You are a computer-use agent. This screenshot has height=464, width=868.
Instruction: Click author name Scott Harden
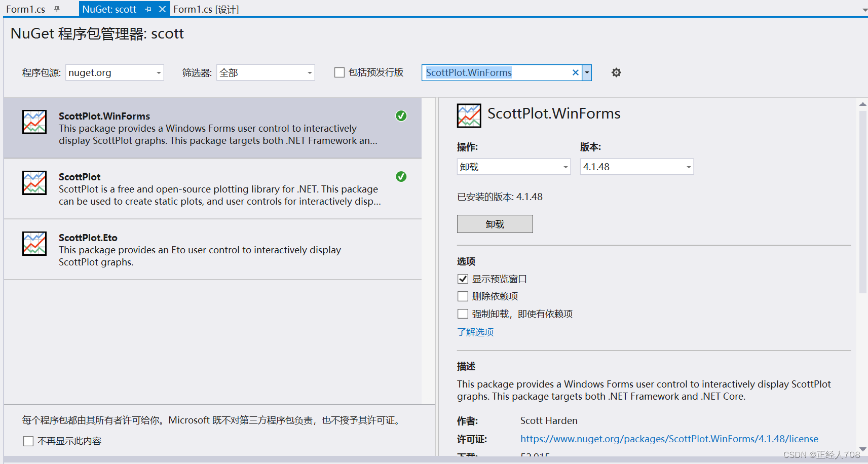tap(549, 420)
